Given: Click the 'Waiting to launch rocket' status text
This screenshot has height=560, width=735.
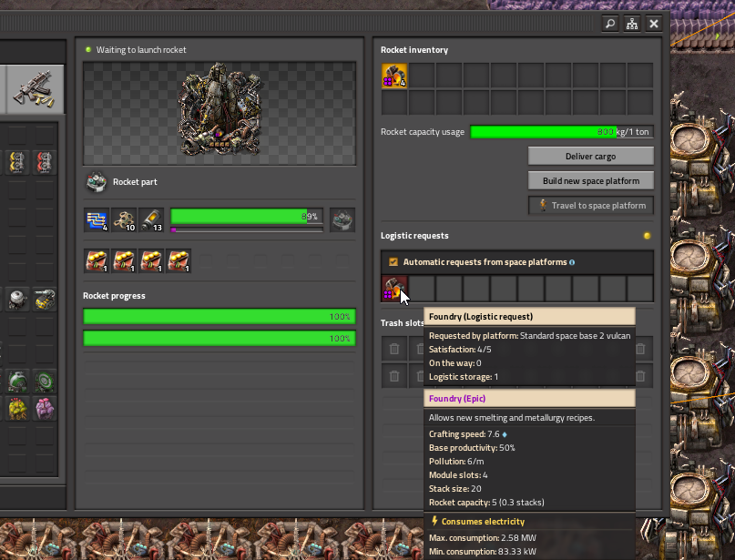Looking at the screenshot, I should pos(141,50).
